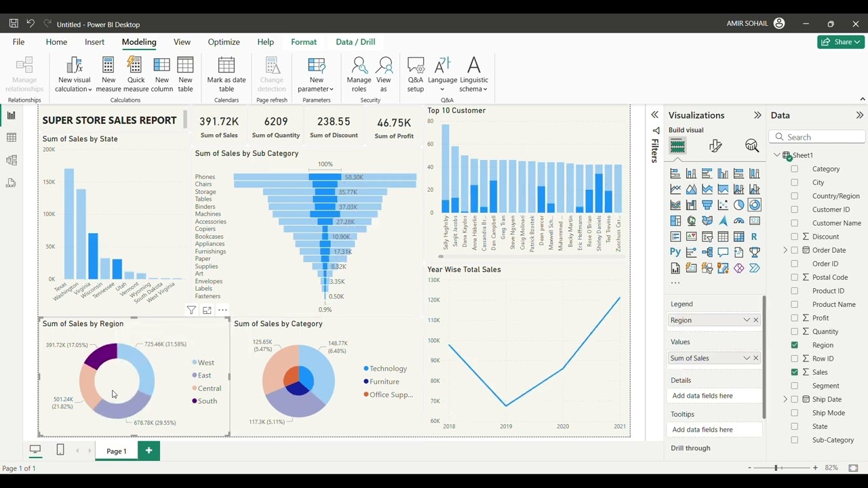Switch to Home ribbon tab
868x488 pixels.
(x=56, y=42)
